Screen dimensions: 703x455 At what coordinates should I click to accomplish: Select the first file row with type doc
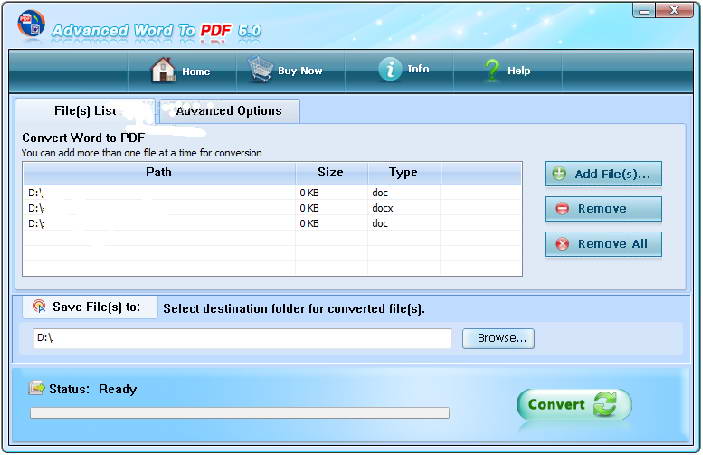272,193
